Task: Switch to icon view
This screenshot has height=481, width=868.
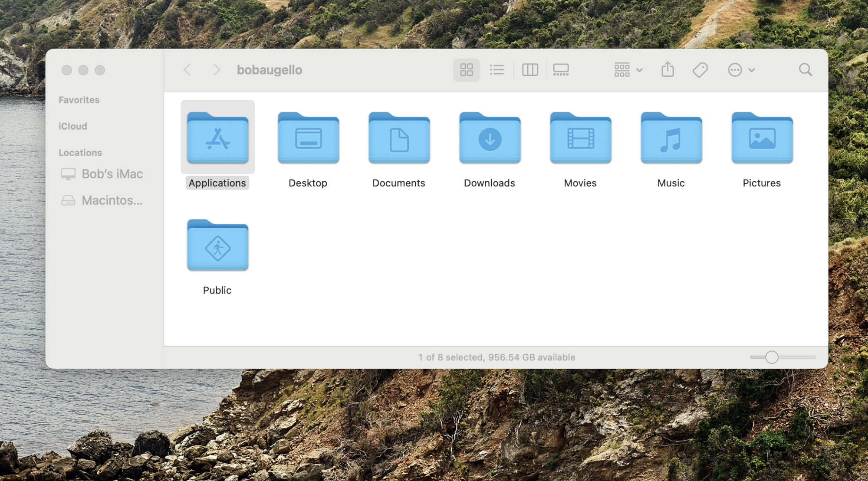Action: [466, 70]
